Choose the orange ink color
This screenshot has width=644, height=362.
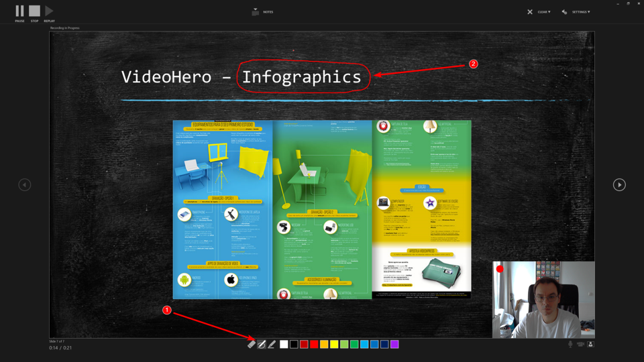[324, 345]
